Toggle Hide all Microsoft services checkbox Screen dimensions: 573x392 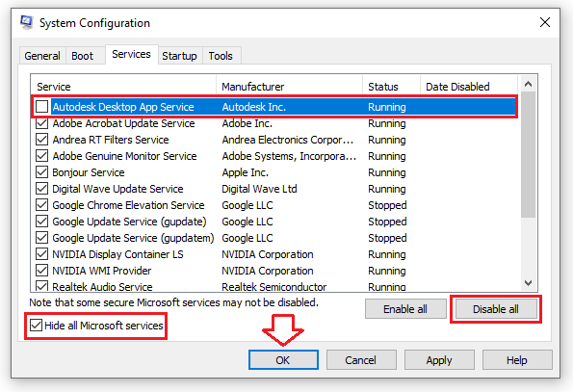point(36,326)
